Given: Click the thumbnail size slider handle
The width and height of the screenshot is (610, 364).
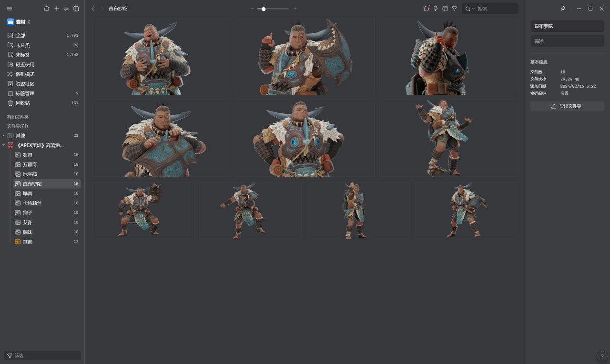Looking at the screenshot, I should click(264, 9).
